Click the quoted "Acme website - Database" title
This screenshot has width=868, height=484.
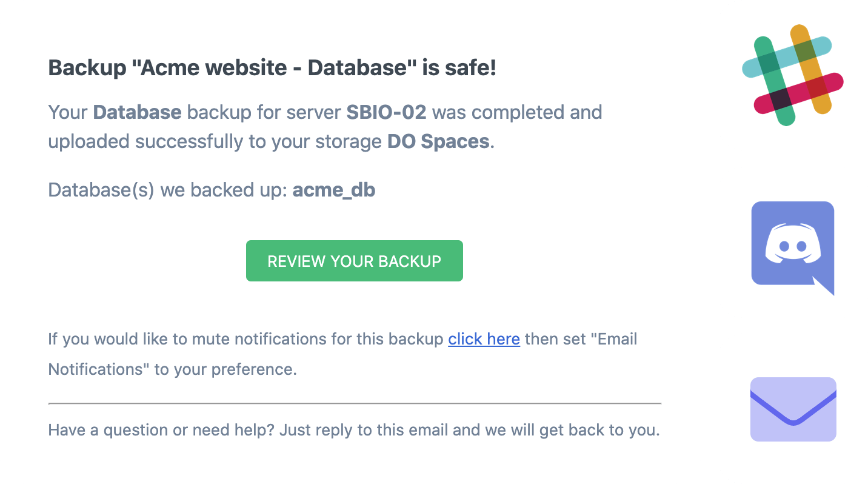[275, 68]
